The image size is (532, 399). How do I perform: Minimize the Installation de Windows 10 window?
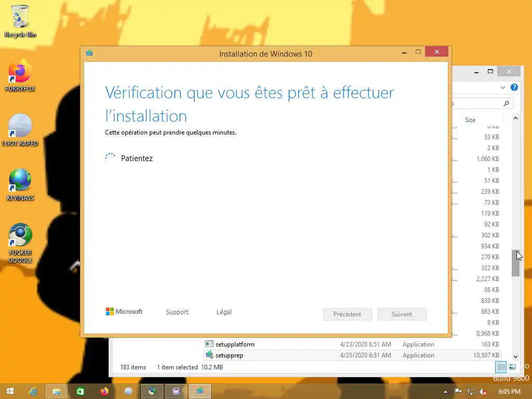(x=404, y=52)
